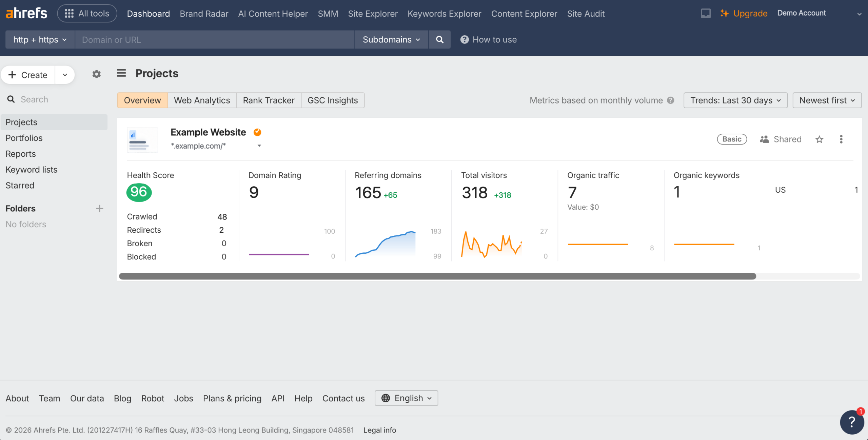Viewport: 868px width, 440px height.
Task: Star the Example Website project
Action: [819, 139]
